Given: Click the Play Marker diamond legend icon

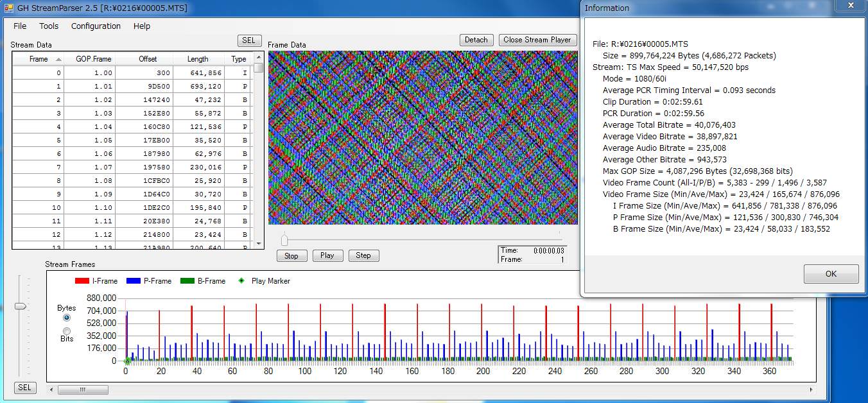Looking at the screenshot, I should [x=241, y=281].
